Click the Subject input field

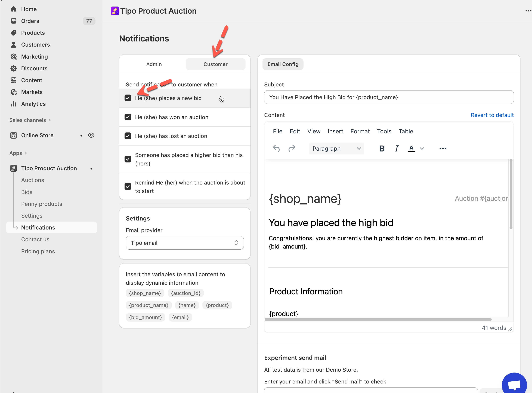coord(389,97)
